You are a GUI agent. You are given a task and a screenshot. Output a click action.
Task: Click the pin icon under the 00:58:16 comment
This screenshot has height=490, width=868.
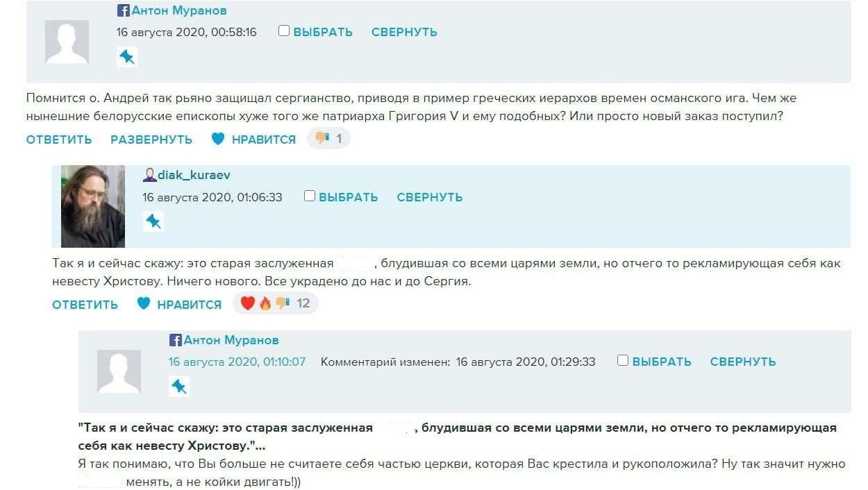click(x=127, y=57)
